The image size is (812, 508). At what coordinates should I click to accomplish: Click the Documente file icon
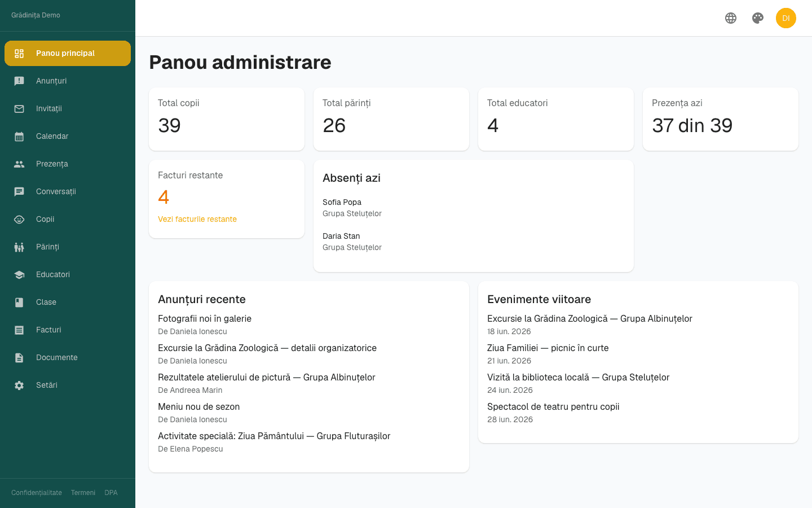coord(19,357)
